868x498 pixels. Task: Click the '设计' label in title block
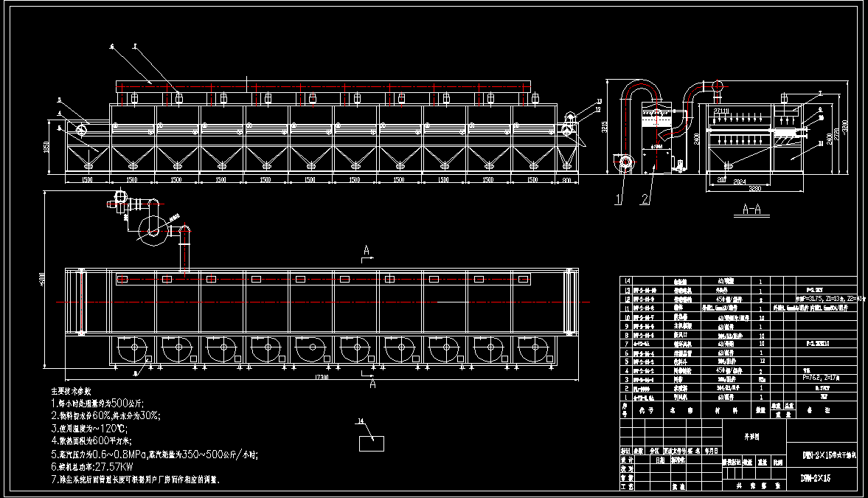click(x=627, y=460)
